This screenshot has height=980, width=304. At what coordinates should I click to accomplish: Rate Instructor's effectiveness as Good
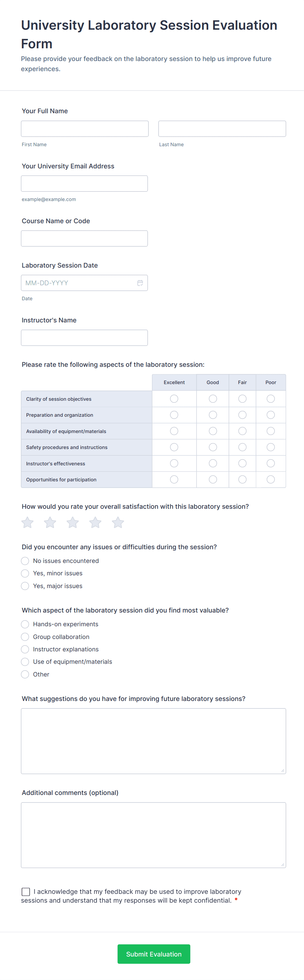pyautogui.click(x=213, y=463)
